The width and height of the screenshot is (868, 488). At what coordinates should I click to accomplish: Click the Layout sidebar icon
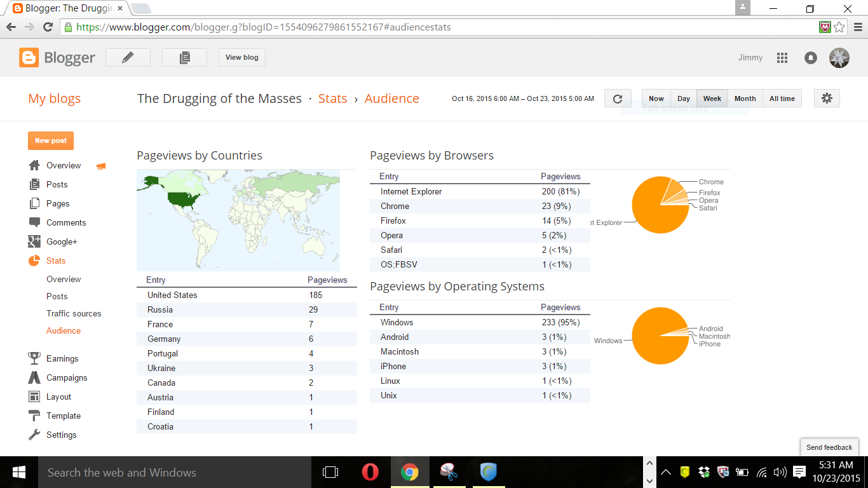[x=34, y=396]
